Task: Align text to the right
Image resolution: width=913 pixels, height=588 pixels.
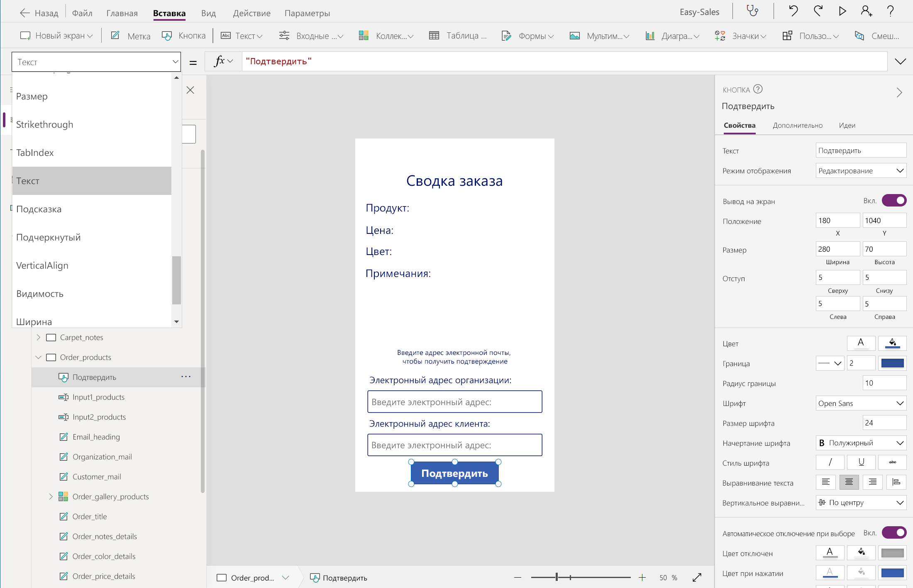Action: click(x=872, y=482)
